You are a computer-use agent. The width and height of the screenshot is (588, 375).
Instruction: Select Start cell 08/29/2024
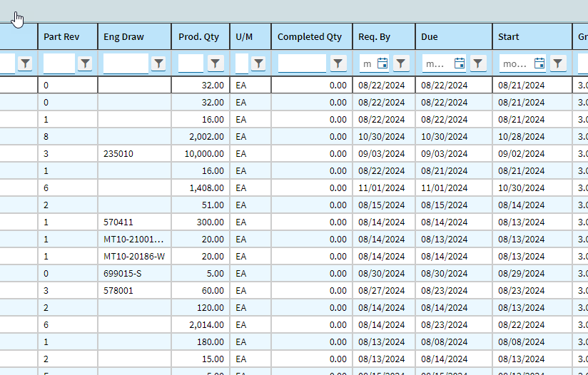click(x=532, y=274)
